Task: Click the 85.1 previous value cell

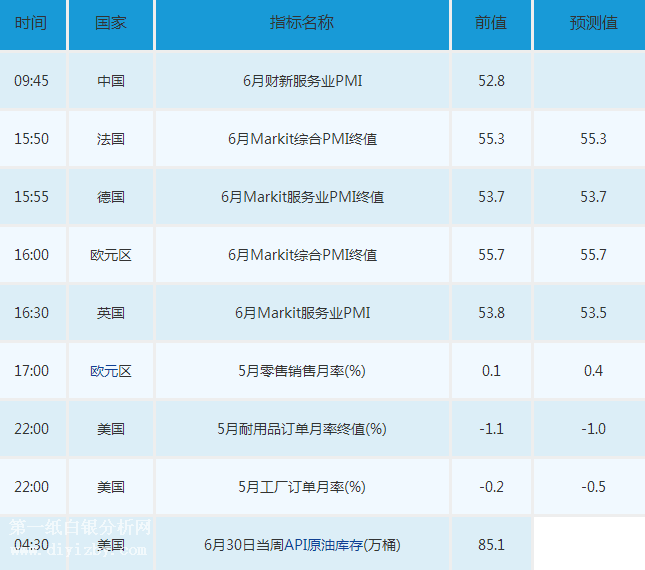Action: click(491, 545)
